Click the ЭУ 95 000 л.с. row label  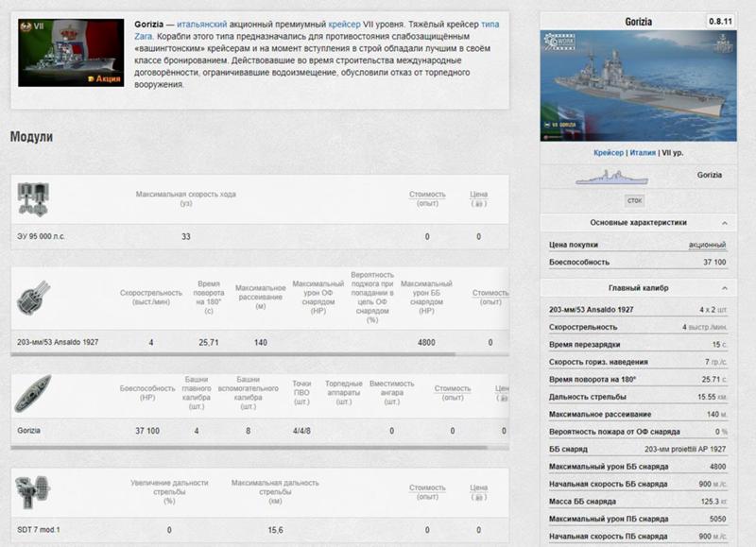(41, 236)
